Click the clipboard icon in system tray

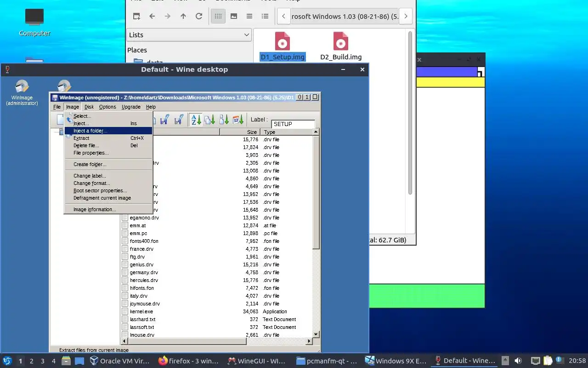(x=548, y=361)
